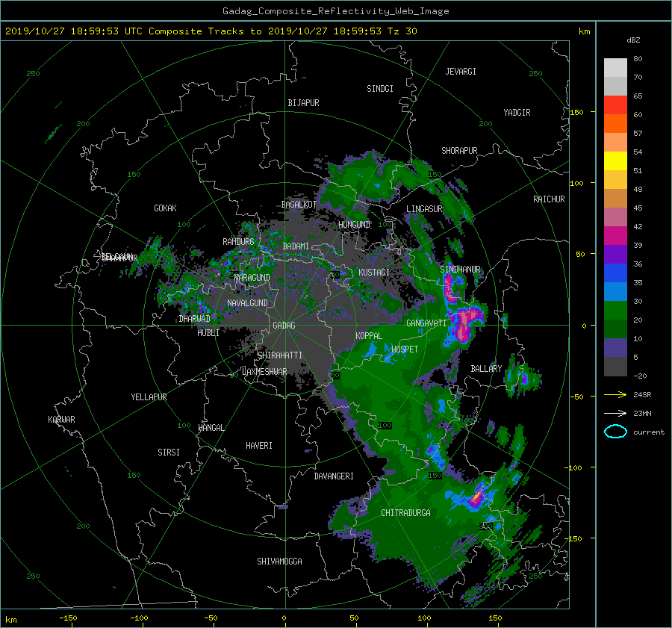This screenshot has height=628, width=672.
Task: Select the GOKAK label
Action: click(165, 208)
